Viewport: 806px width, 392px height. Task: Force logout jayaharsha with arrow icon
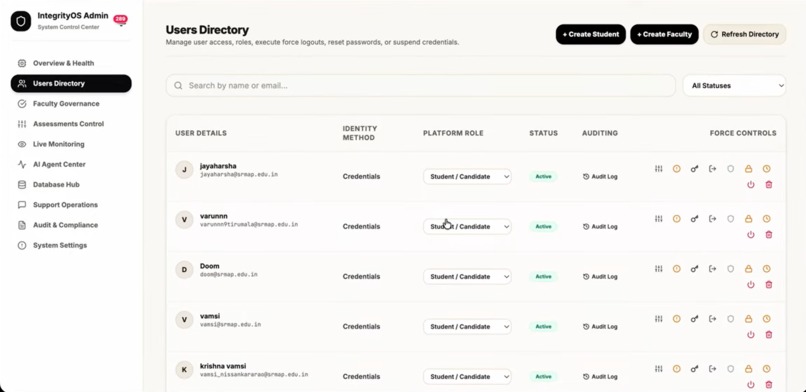click(x=712, y=169)
